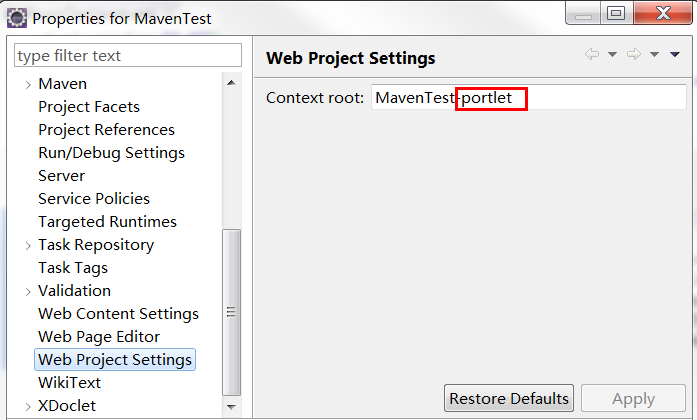The image size is (697, 420).
Task: Click the Apply button
Action: tap(633, 399)
